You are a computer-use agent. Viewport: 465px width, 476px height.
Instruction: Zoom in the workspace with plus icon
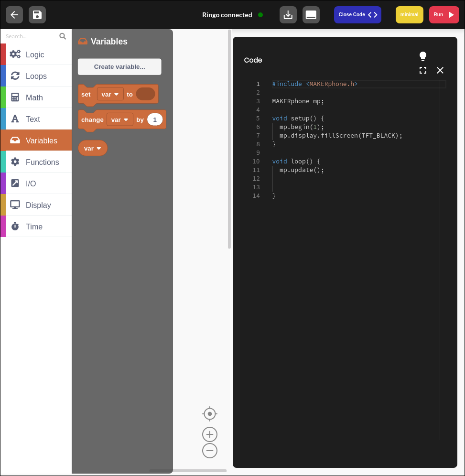pyautogui.click(x=210, y=434)
